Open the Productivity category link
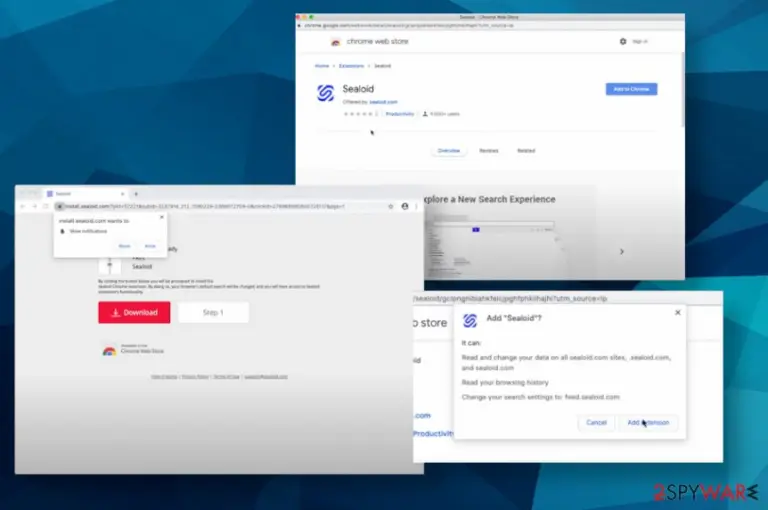This screenshot has width=768, height=510. tap(400, 114)
